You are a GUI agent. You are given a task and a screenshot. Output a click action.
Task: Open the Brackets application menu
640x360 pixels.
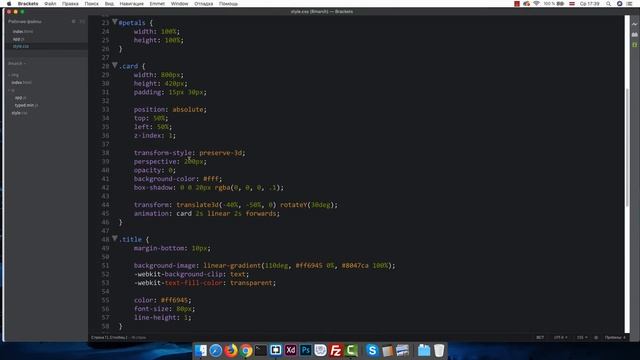pos(28,4)
